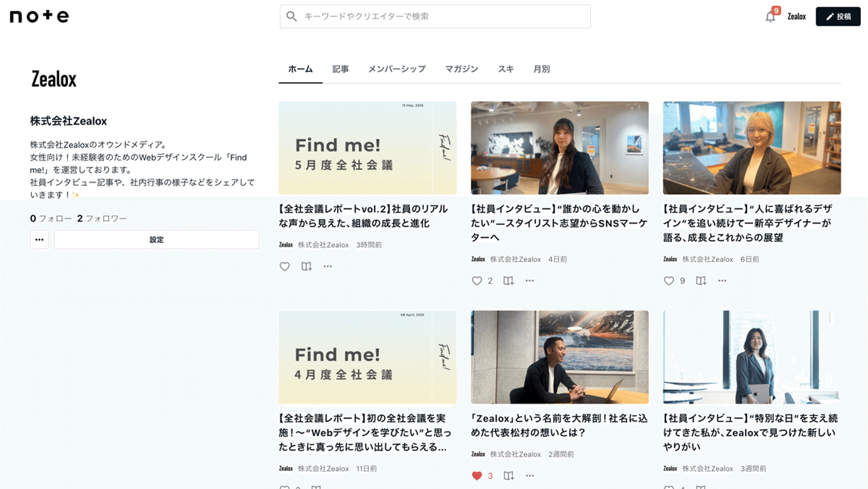This screenshot has width=868, height=489.
Task: Open the “特別な日”を支え続けて article title
Action: [750, 432]
